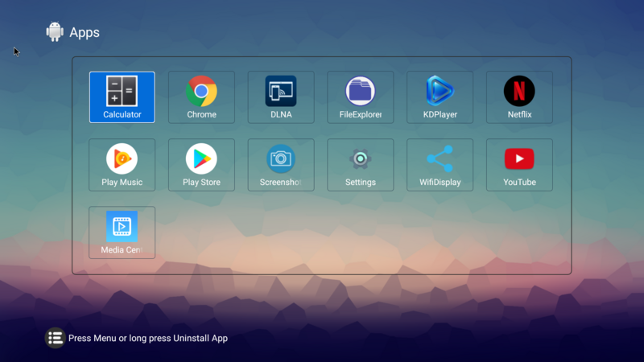Click 'Press Menu or long press Uninstall App' hint

tap(148, 338)
